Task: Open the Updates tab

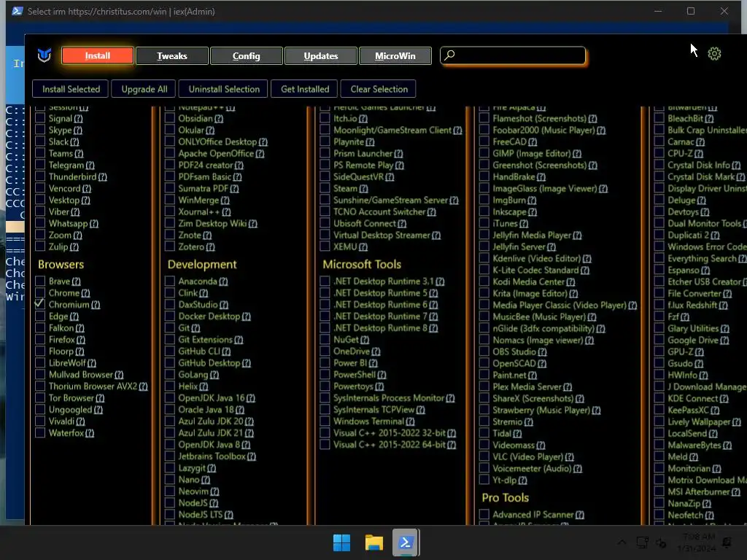Action: pyautogui.click(x=321, y=55)
